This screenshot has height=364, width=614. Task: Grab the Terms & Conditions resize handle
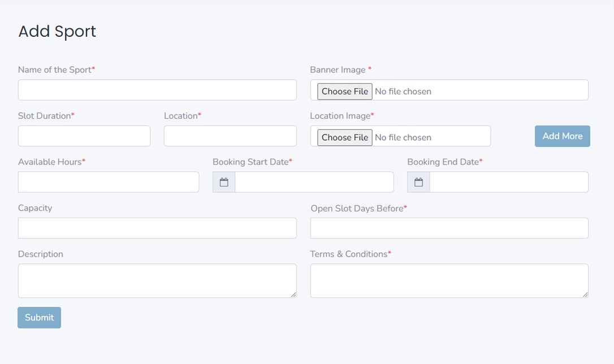[x=585, y=294]
